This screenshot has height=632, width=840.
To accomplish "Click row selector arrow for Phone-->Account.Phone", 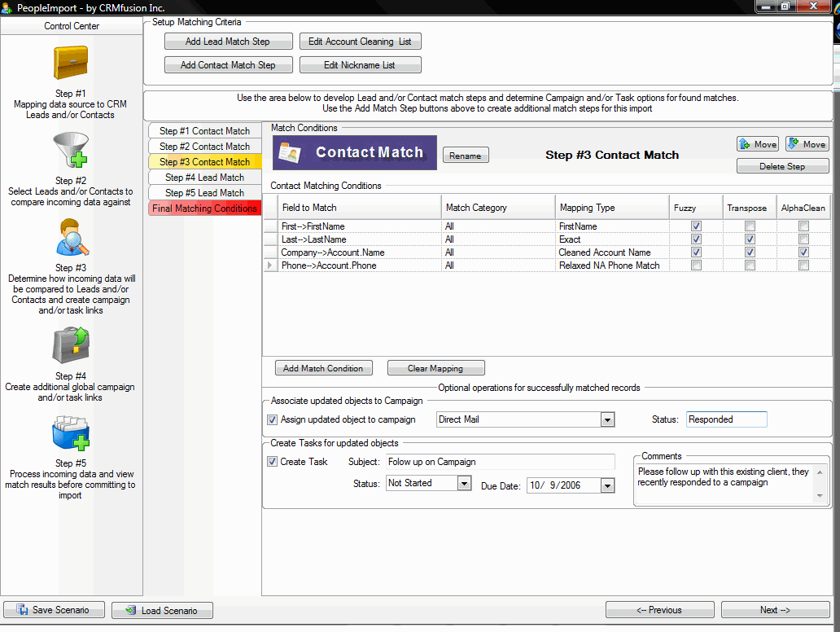I will (x=270, y=266).
